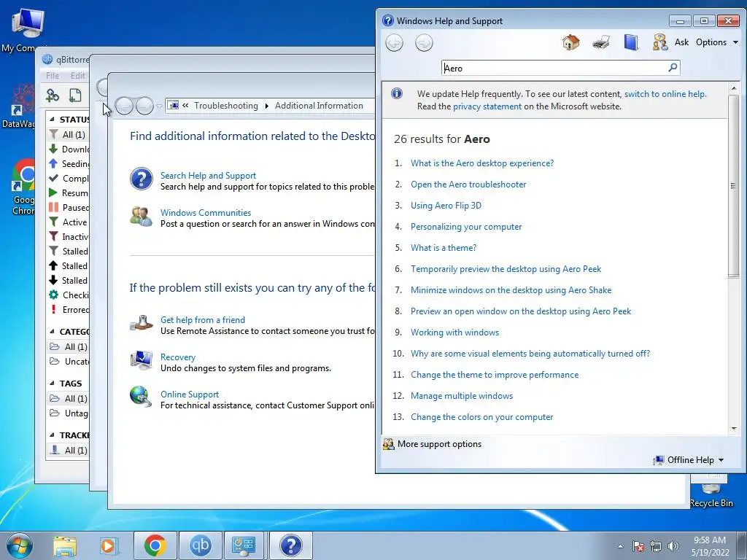Open Using Aero Flip 3D result
Screen dimensions: 747x560
pyautogui.click(x=446, y=206)
